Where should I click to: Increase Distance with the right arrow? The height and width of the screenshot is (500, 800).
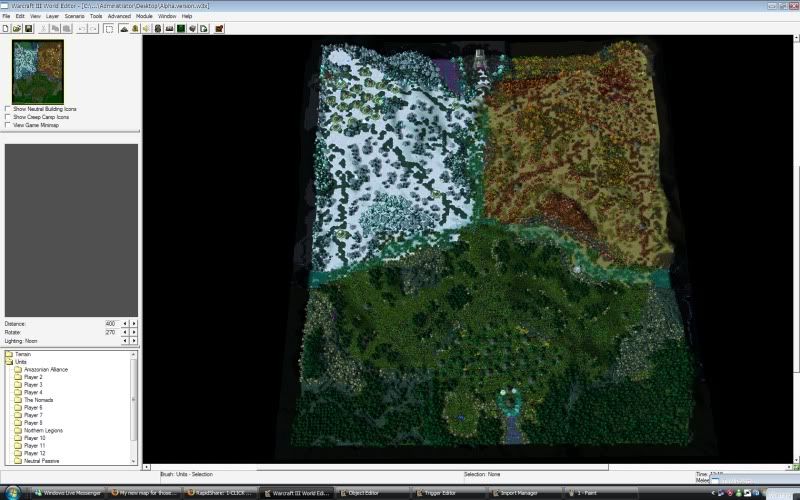click(x=134, y=323)
